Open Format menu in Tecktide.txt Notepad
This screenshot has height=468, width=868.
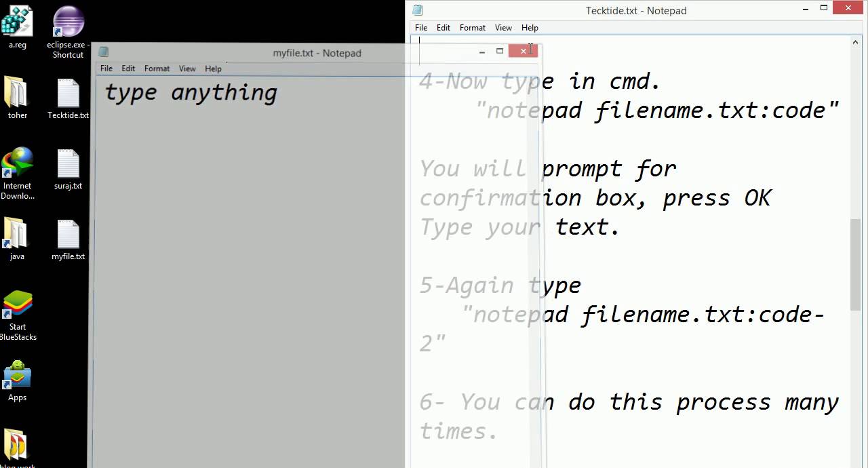coord(473,28)
